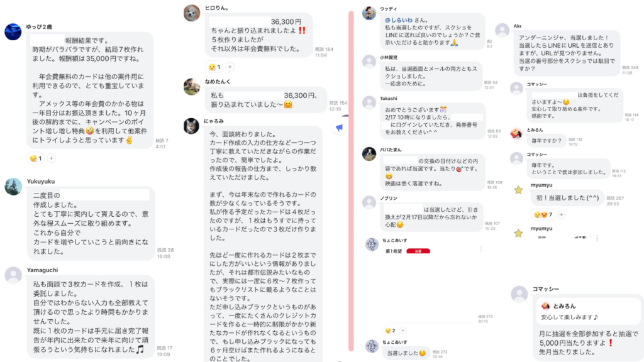644x362 pixels.
Task: Click Yukuyuku's tree profile avatar
Action: pyautogui.click(x=13, y=186)
